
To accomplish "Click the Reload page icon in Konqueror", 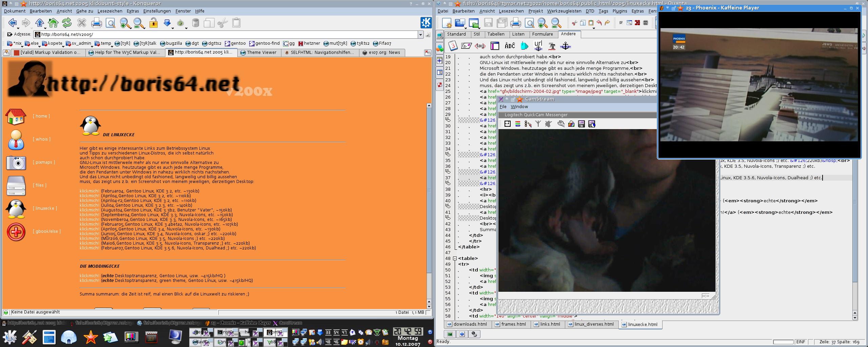I will [x=67, y=23].
